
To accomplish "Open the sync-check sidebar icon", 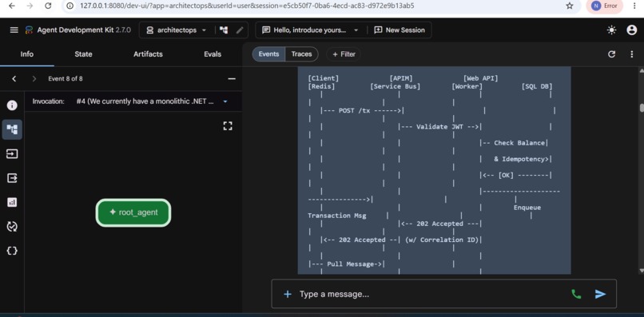I will pos(12,226).
